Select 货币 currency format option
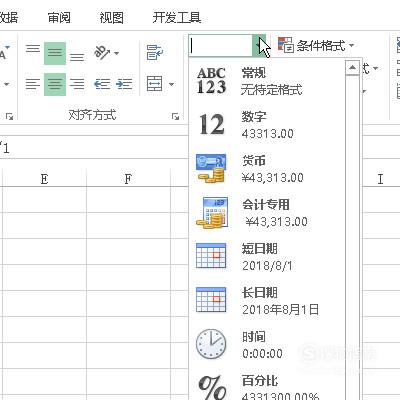This screenshot has height=400, width=400. click(x=267, y=169)
